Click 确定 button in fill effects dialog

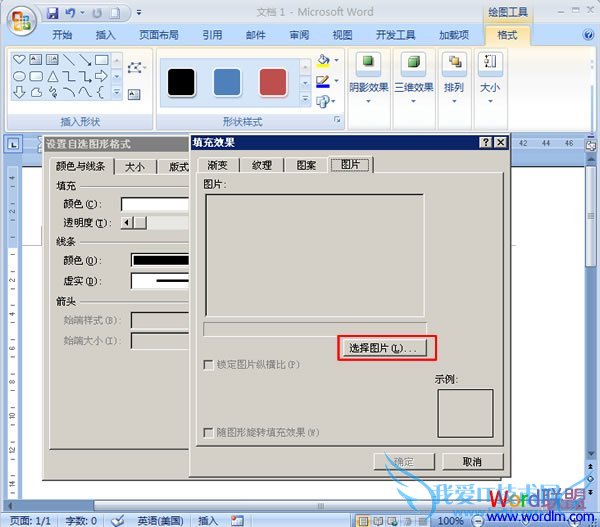pos(404,462)
